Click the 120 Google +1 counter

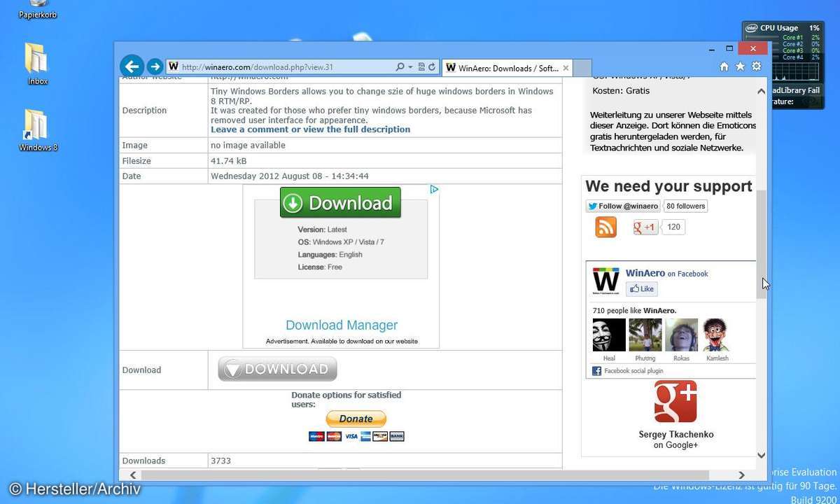click(673, 227)
